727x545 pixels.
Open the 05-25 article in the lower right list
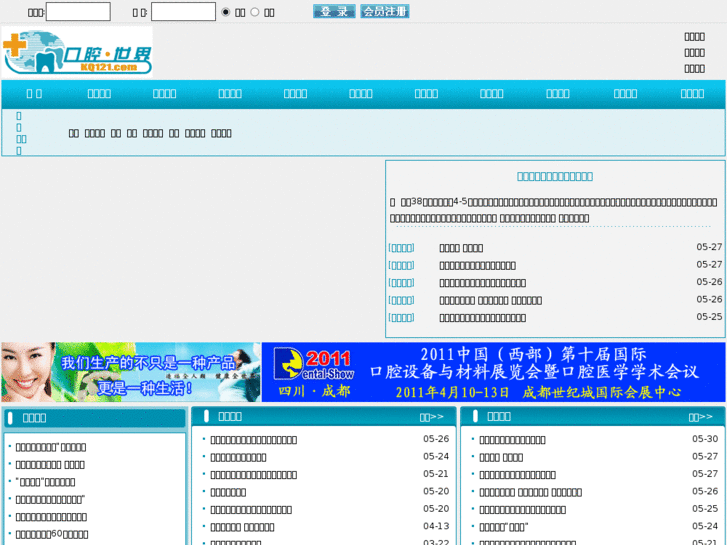(523, 510)
